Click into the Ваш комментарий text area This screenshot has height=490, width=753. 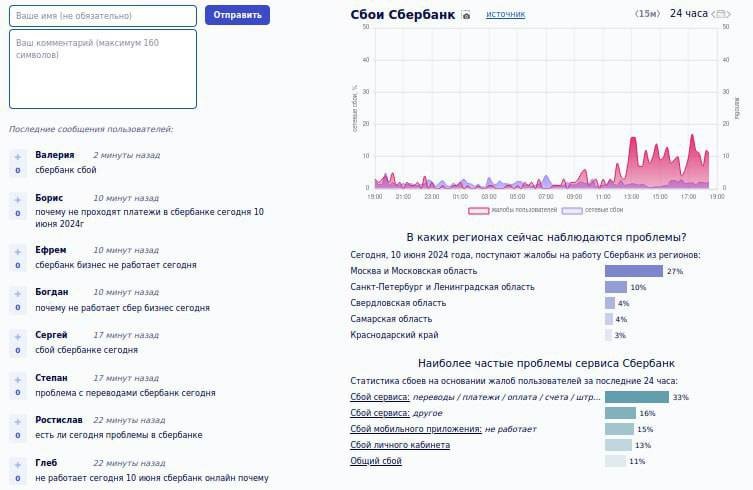pyautogui.click(x=103, y=68)
